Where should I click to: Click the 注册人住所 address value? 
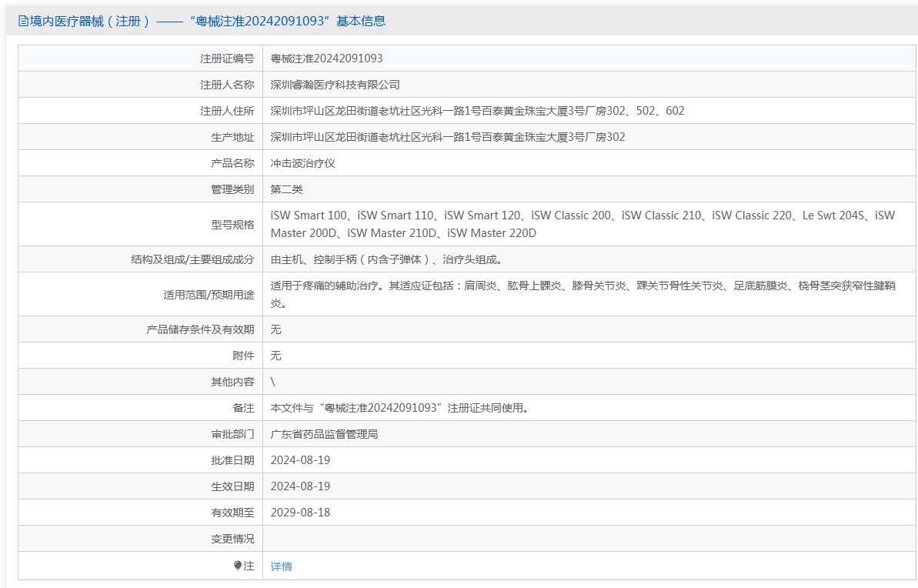click(x=477, y=111)
